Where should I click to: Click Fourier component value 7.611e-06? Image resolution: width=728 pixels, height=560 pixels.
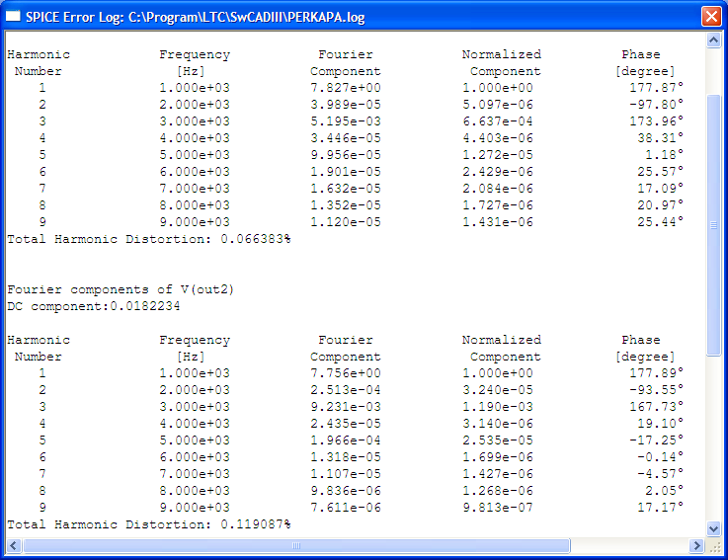pos(346,508)
